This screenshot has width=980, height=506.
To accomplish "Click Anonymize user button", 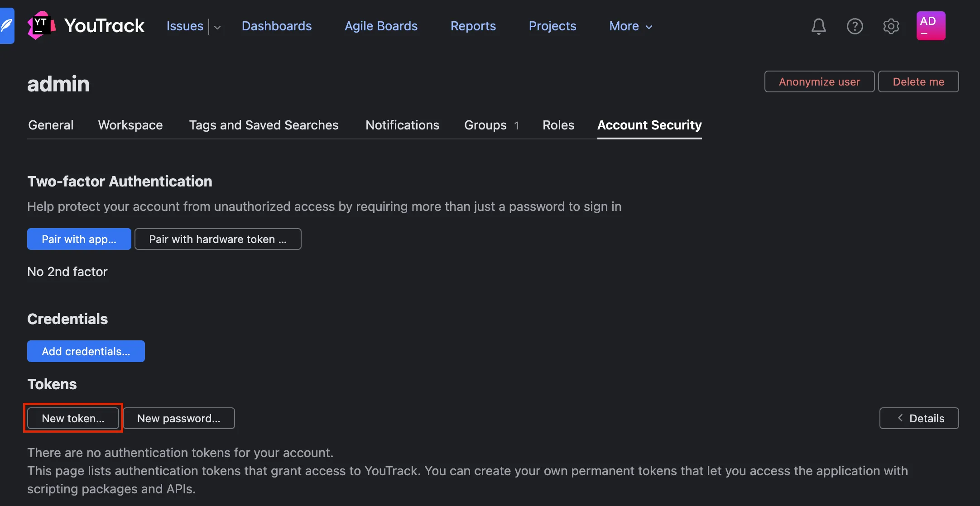I will 819,81.
